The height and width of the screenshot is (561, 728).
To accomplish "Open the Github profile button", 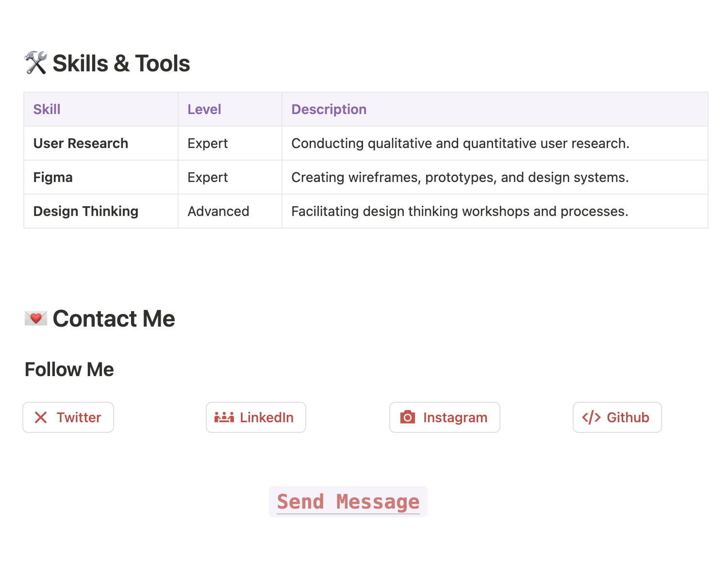I will point(617,417).
